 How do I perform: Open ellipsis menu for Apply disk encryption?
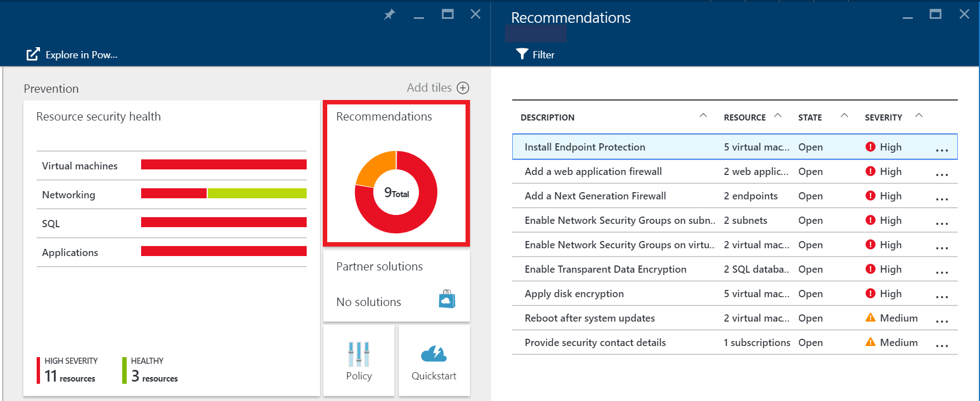(x=942, y=297)
